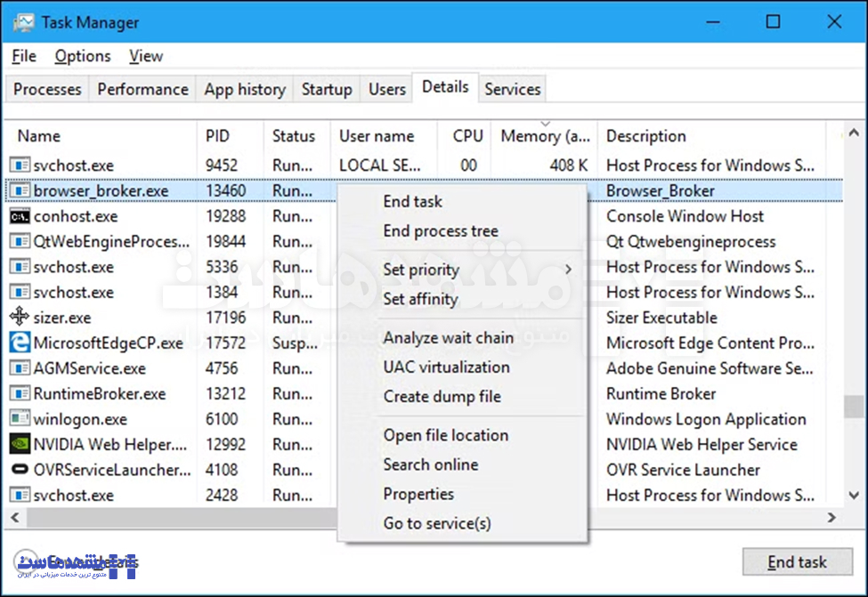Viewport: 868px width, 597px height.
Task: Select the MicrosoftEdgeCP.exe process name
Action: (109, 343)
